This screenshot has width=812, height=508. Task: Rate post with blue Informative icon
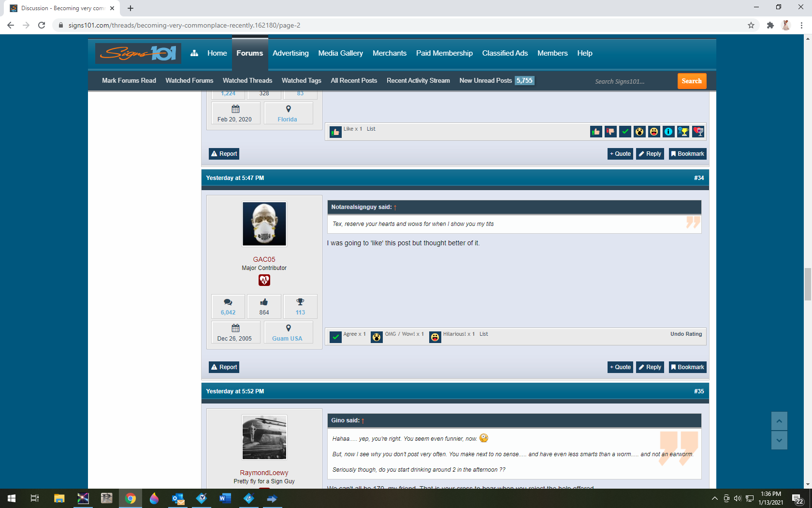668,132
